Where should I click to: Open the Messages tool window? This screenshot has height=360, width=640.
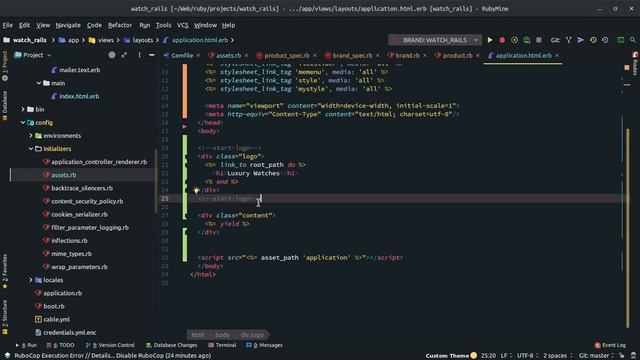click(x=264, y=345)
